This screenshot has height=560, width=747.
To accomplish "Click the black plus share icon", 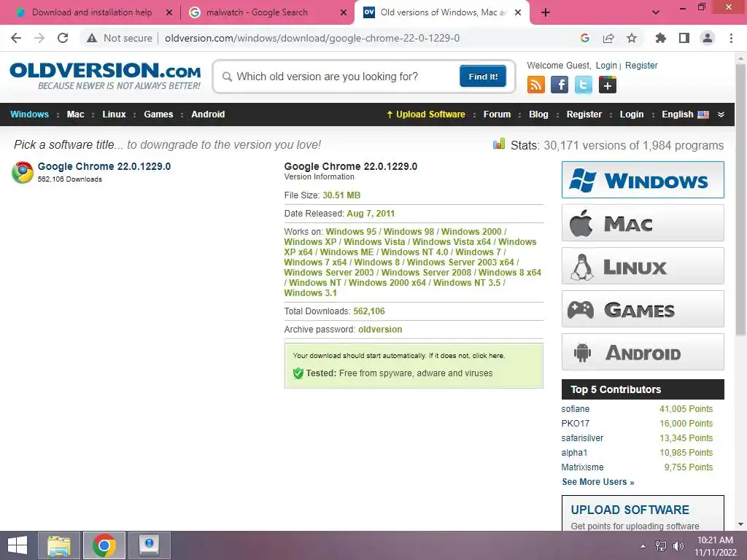I will [608, 85].
